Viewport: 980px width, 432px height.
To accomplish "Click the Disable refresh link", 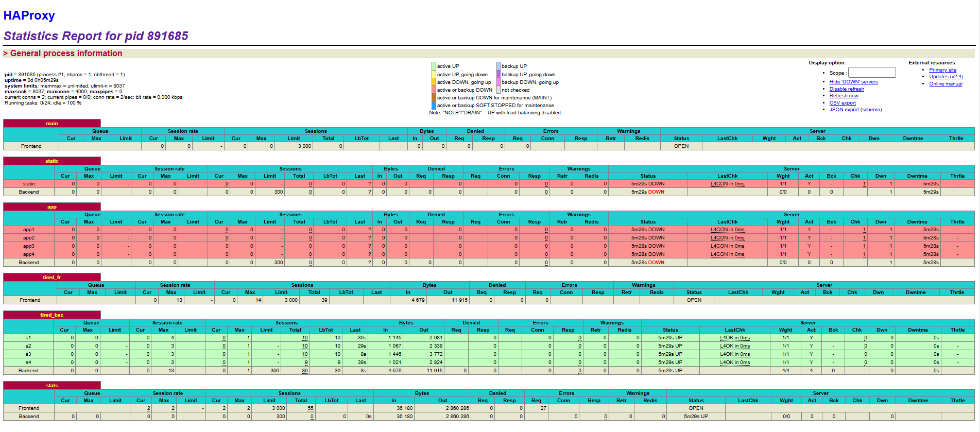I will click(x=847, y=89).
